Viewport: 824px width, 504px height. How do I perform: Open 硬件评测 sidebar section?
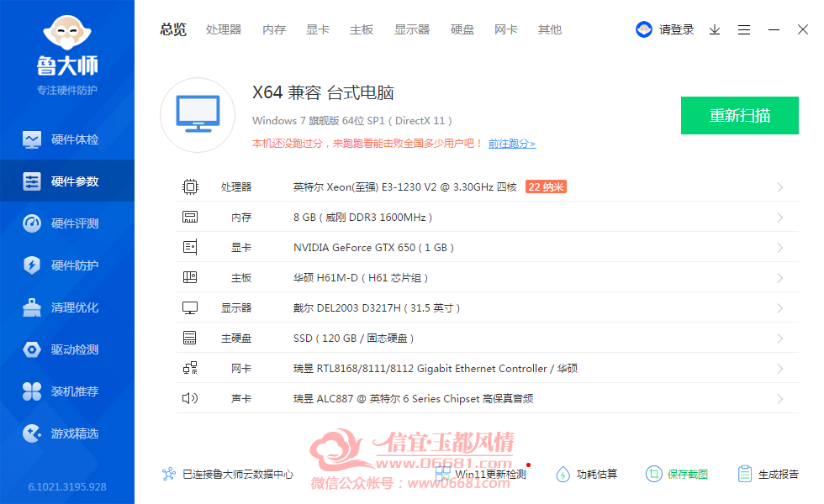[67, 223]
